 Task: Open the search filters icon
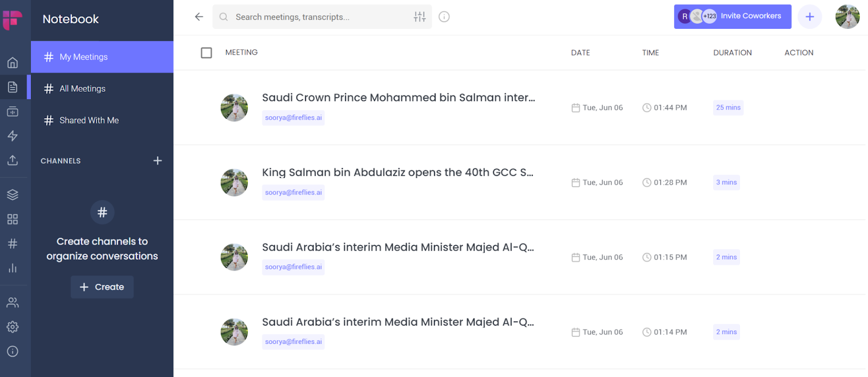pyautogui.click(x=420, y=16)
